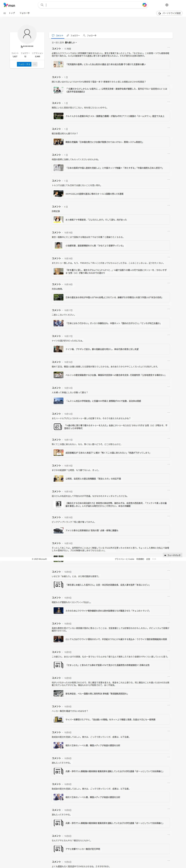Image resolution: width=186 pixels, height=868 pixels.
Task: Open article 韓国与党議員「日本極右勢力に少女像が毀損
Action: (111, 142)
